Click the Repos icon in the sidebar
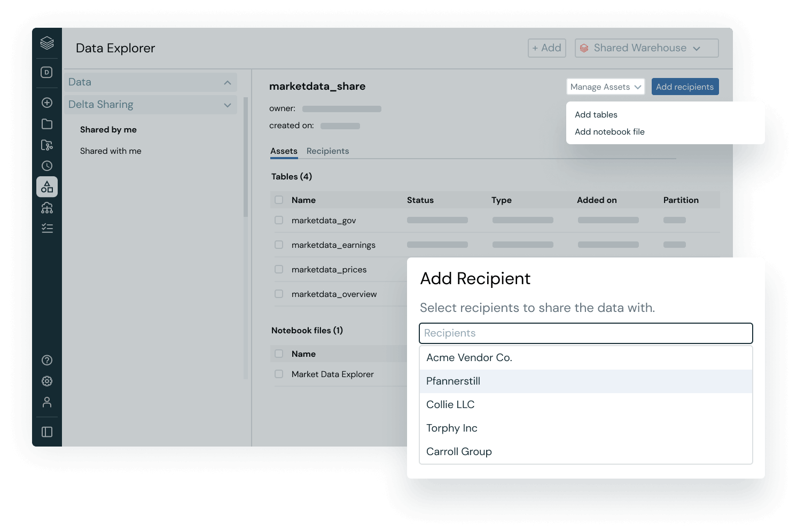Image resolution: width=797 pixels, height=532 pixels. pyautogui.click(x=46, y=145)
